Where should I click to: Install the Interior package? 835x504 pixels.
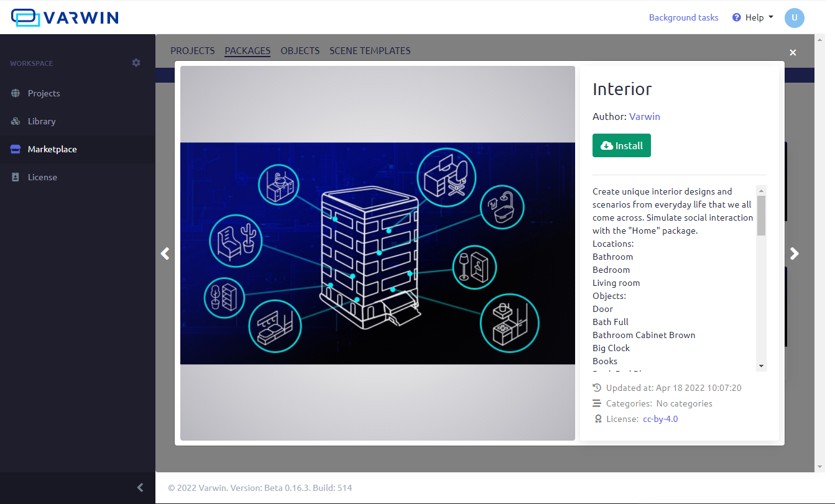[x=621, y=145]
